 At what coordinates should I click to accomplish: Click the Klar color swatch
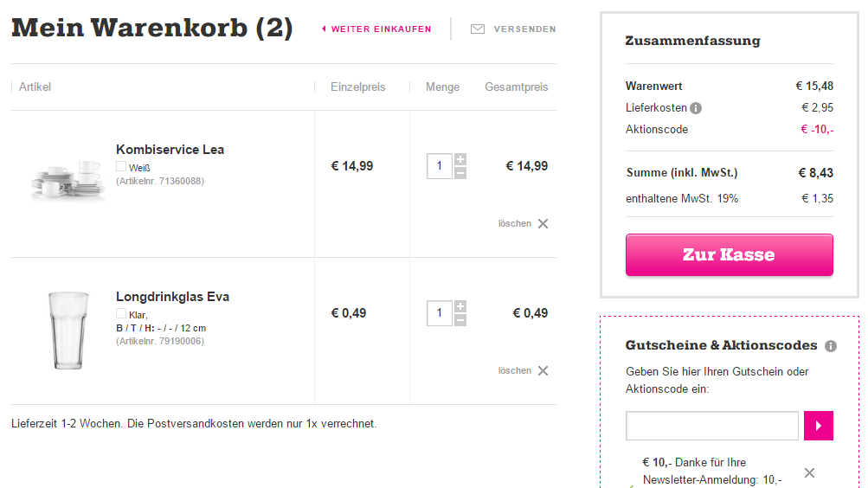tap(120, 313)
